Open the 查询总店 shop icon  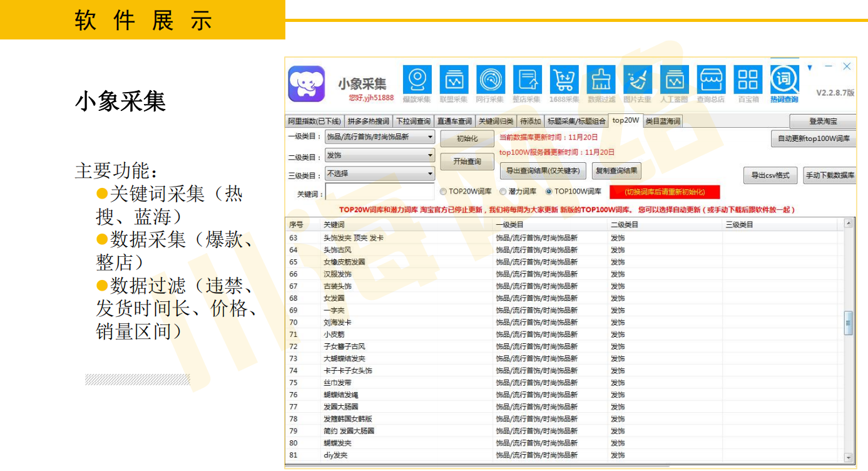click(x=712, y=80)
